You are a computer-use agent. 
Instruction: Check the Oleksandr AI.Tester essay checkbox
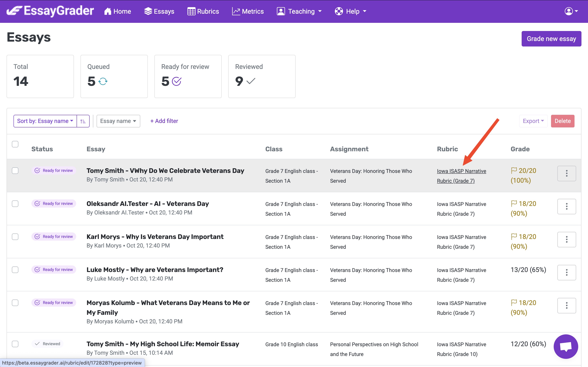(15, 204)
